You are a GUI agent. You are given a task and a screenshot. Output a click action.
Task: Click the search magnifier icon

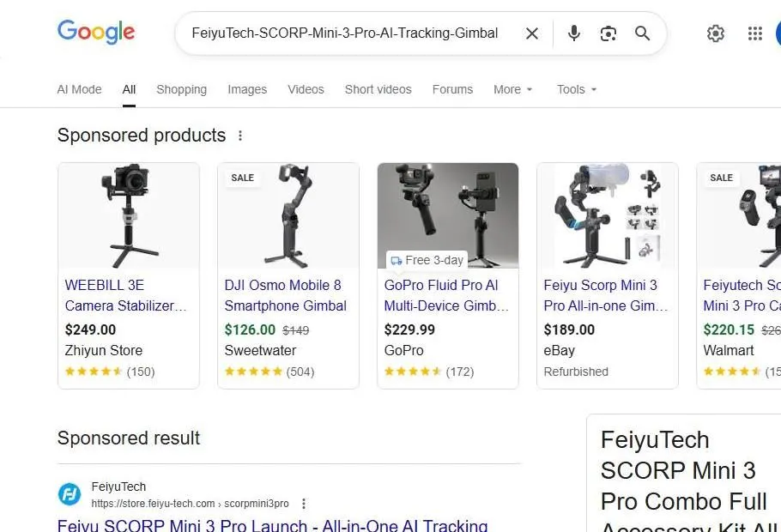pos(642,33)
